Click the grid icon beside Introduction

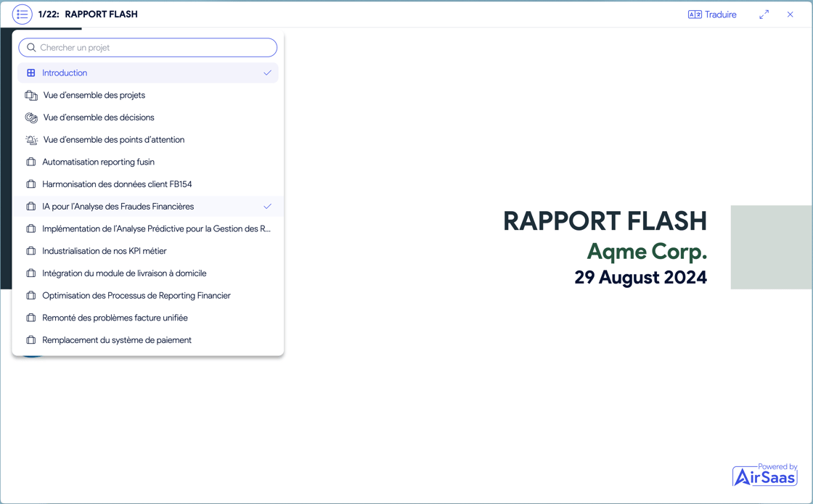(31, 73)
